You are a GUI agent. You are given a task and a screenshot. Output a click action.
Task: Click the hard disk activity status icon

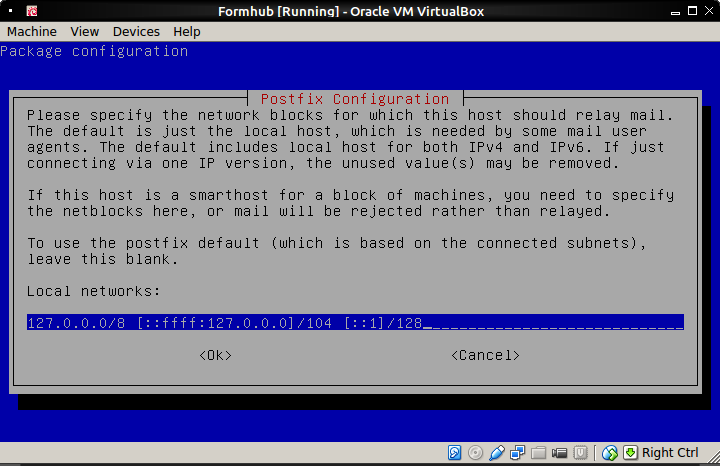[x=454, y=453]
